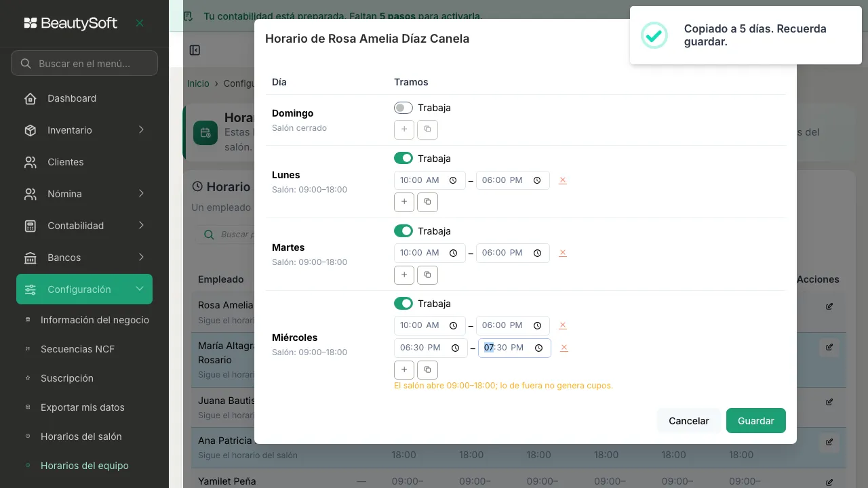Disable the Miércoles Trabaja switch
Image resolution: width=868 pixels, height=488 pixels.
(403, 304)
